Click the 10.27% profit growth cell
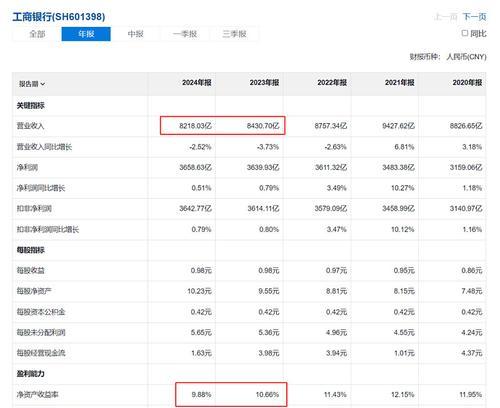 (x=402, y=188)
